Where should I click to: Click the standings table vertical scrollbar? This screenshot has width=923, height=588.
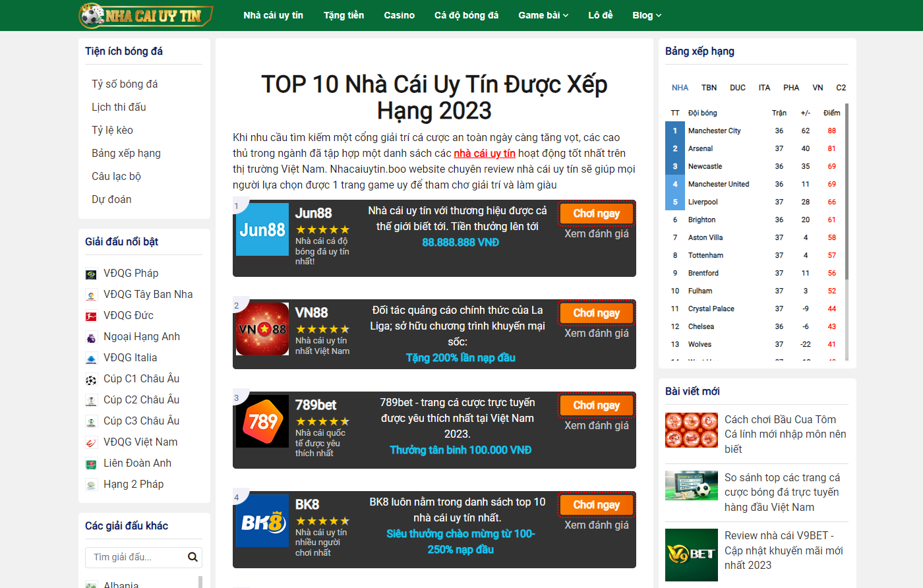tap(847, 191)
